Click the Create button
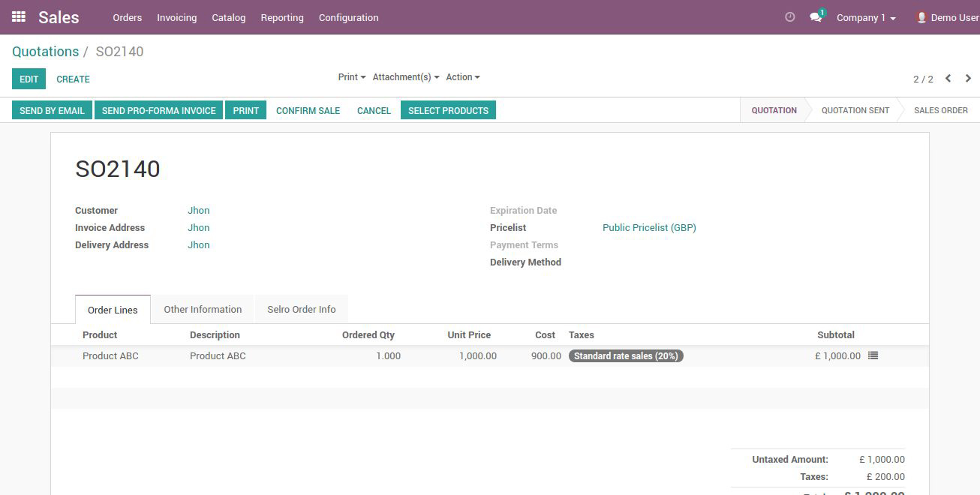 tap(74, 79)
